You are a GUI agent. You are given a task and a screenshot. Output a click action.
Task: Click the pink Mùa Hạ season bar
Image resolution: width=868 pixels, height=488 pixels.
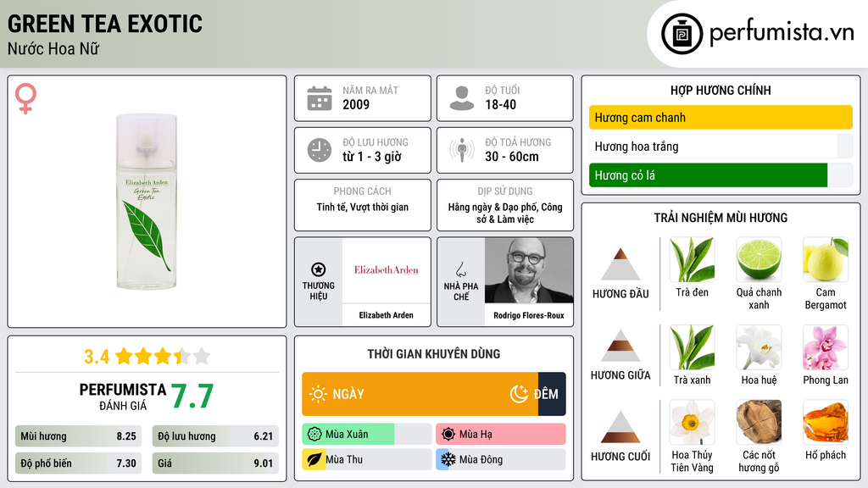click(501, 435)
